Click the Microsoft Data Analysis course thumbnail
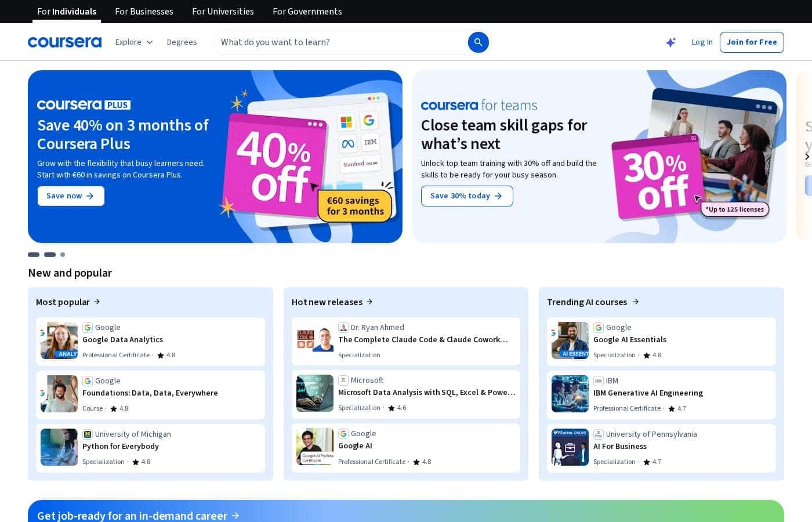This screenshot has height=522, width=812. [x=315, y=393]
